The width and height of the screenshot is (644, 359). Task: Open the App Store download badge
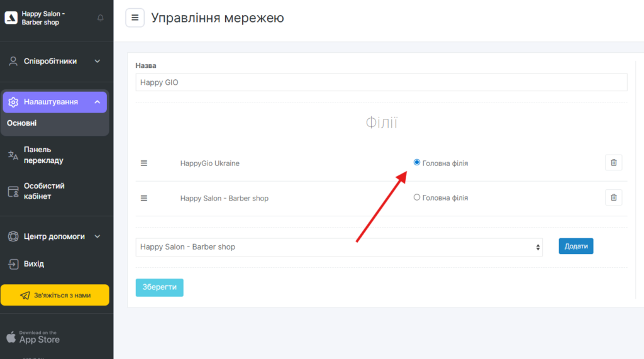tap(33, 338)
